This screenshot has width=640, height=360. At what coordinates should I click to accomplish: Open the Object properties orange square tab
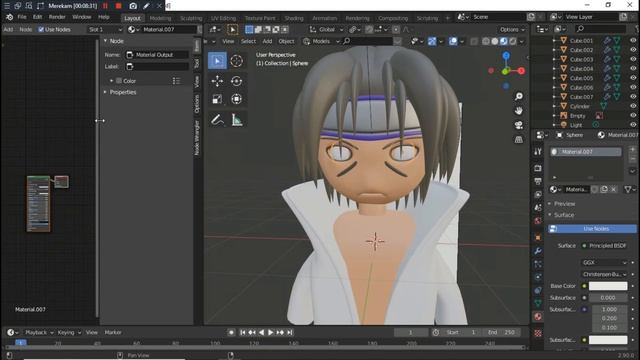(x=538, y=237)
